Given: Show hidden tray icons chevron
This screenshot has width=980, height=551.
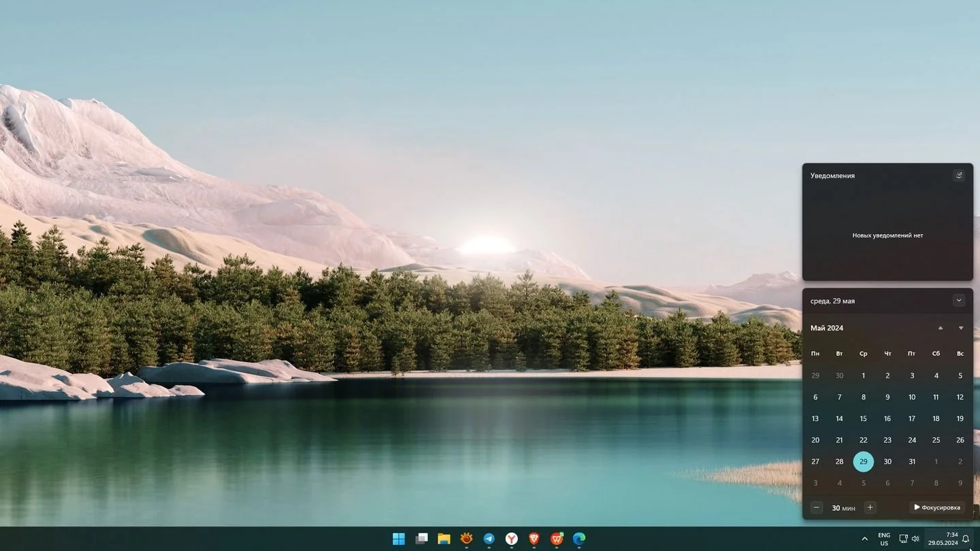Looking at the screenshot, I should [865, 539].
